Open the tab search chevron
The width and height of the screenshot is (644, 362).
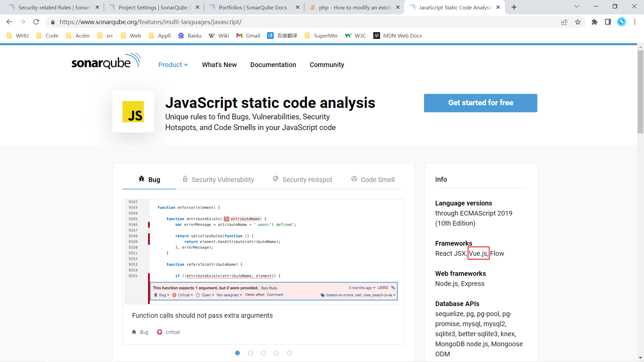(577, 6)
